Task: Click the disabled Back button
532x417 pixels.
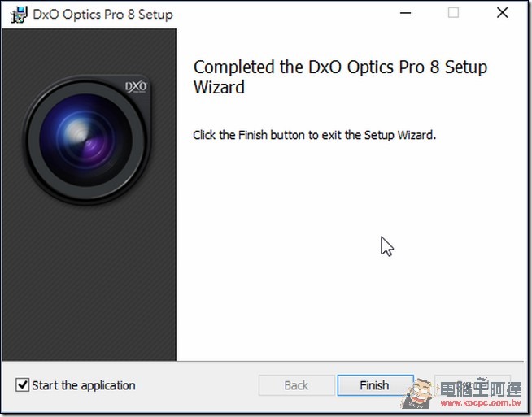Action: coord(297,385)
